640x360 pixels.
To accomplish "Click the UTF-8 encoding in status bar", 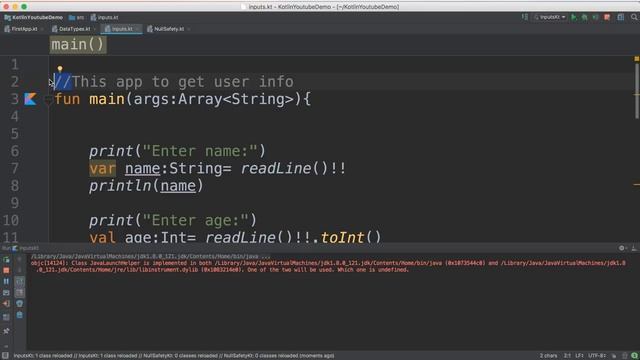I will (x=597, y=356).
